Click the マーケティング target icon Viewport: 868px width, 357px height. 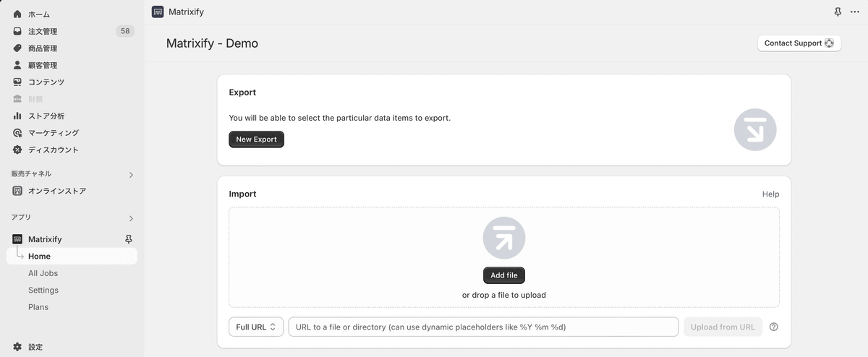[17, 133]
